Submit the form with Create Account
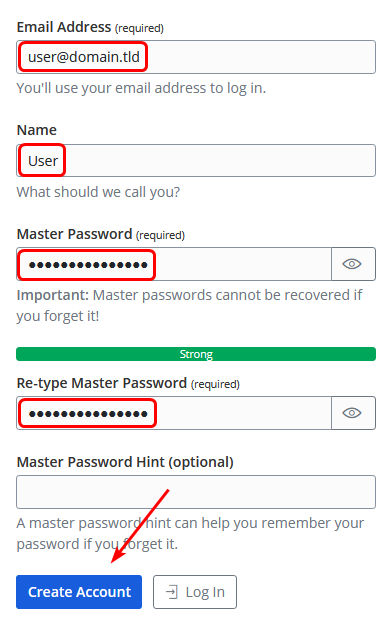The width and height of the screenshot is (391, 636). (x=79, y=592)
